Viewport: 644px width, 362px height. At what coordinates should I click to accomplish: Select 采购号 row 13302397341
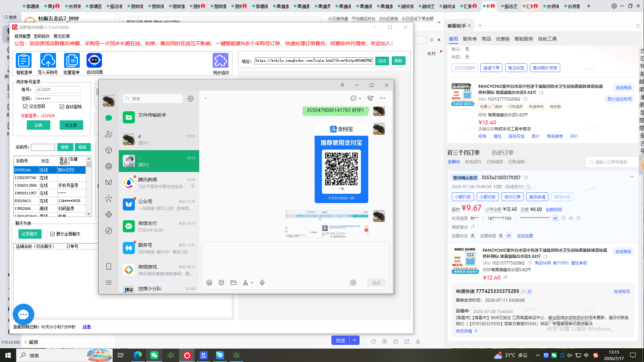[50, 178]
